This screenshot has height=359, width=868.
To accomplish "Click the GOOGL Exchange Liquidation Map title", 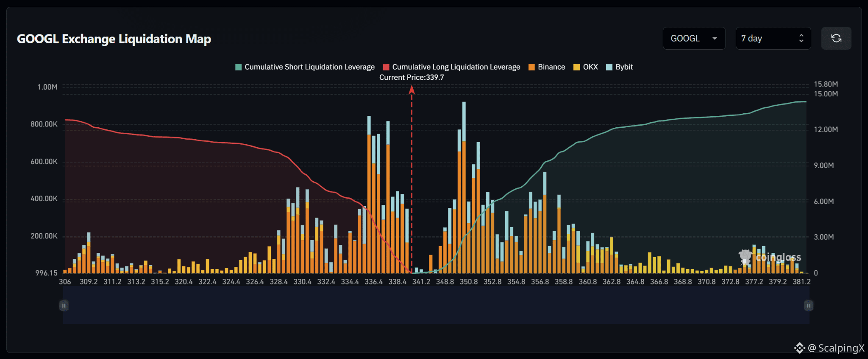I will pos(114,39).
